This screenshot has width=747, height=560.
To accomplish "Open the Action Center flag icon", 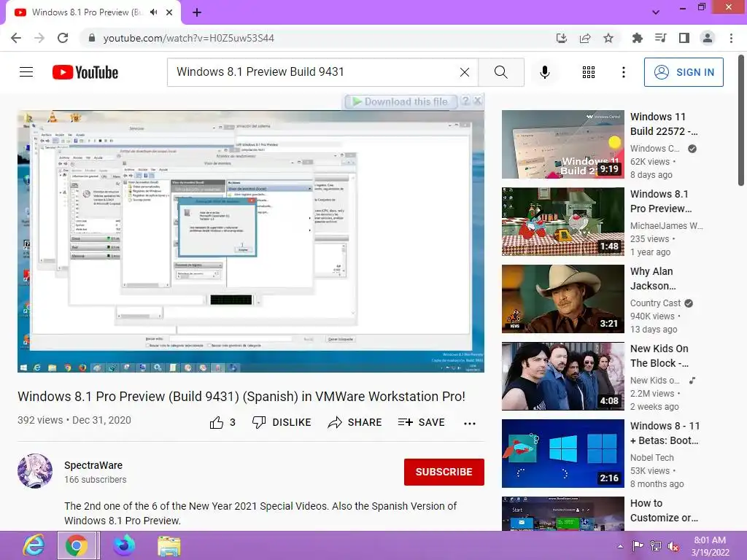I will coord(638,545).
